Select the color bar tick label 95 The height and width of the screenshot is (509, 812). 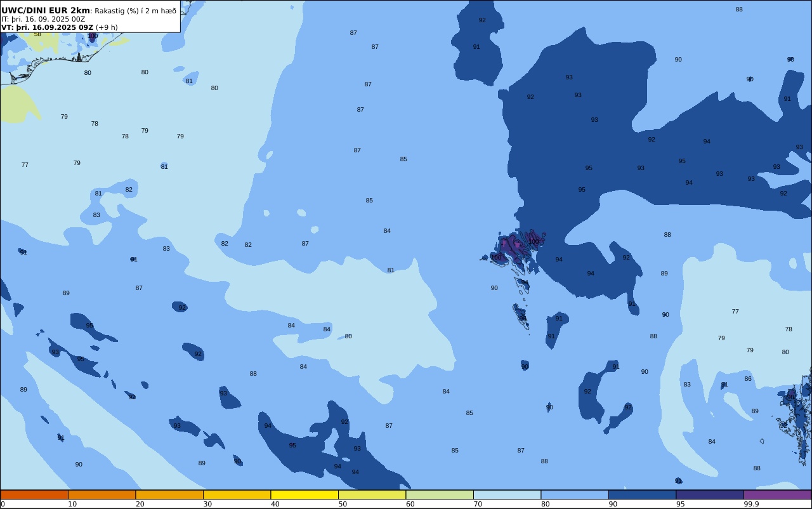680,504
